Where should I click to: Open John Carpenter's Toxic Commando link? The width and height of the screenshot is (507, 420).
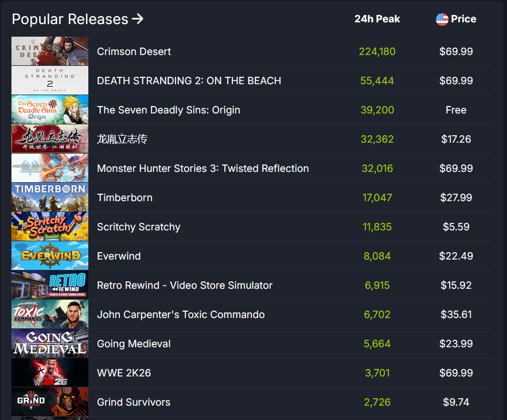click(181, 315)
